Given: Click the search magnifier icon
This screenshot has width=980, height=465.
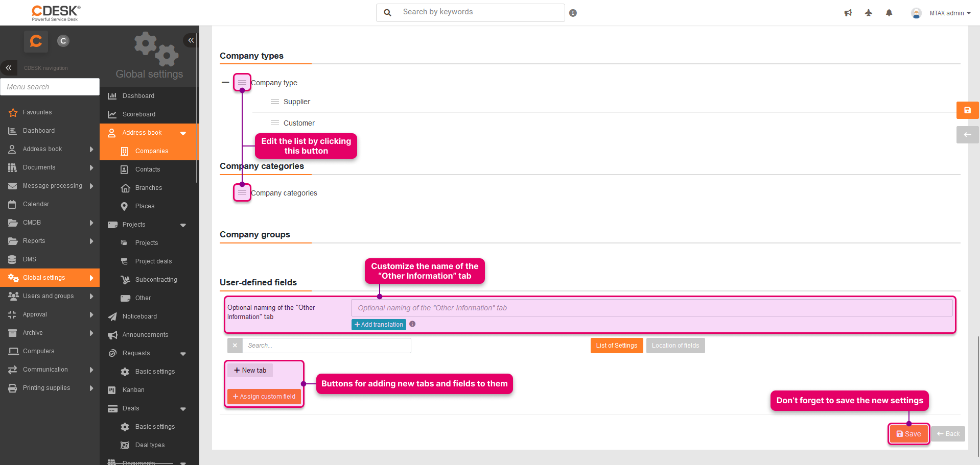Looking at the screenshot, I should [x=388, y=12].
